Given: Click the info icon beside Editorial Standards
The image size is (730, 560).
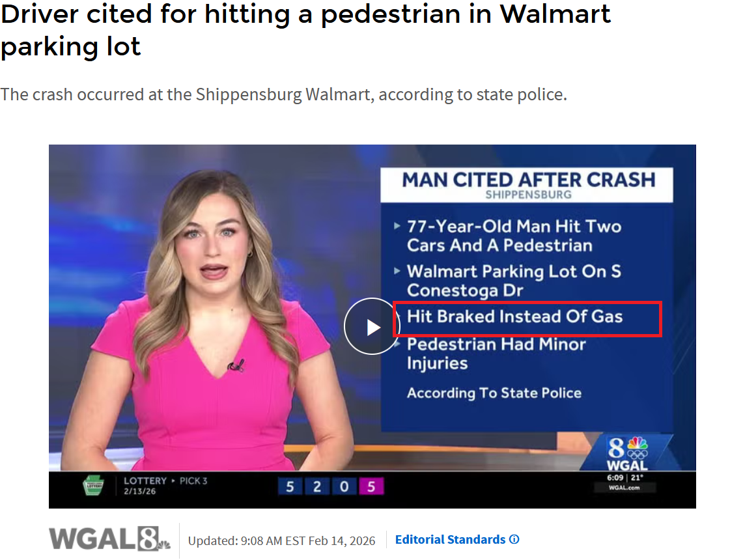Looking at the screenshot, I should click(514, 540).
